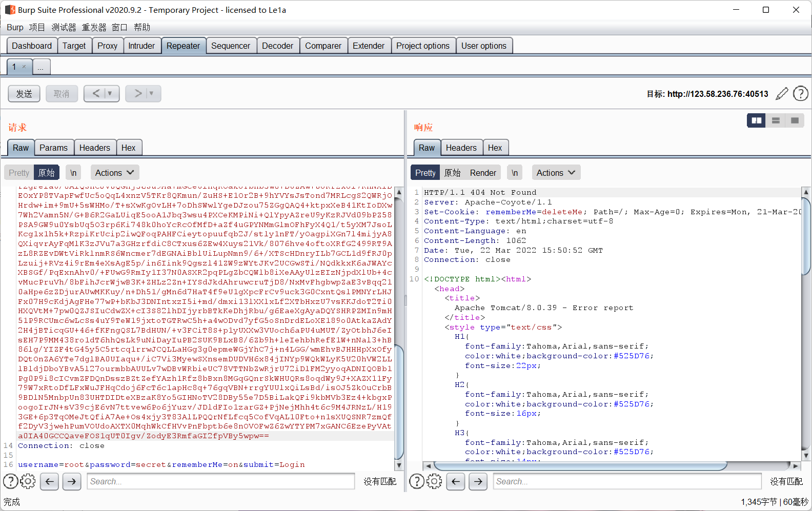Switch to the Decoder tab
Viewport: 812px width, 511px height.
click(277, 46)
